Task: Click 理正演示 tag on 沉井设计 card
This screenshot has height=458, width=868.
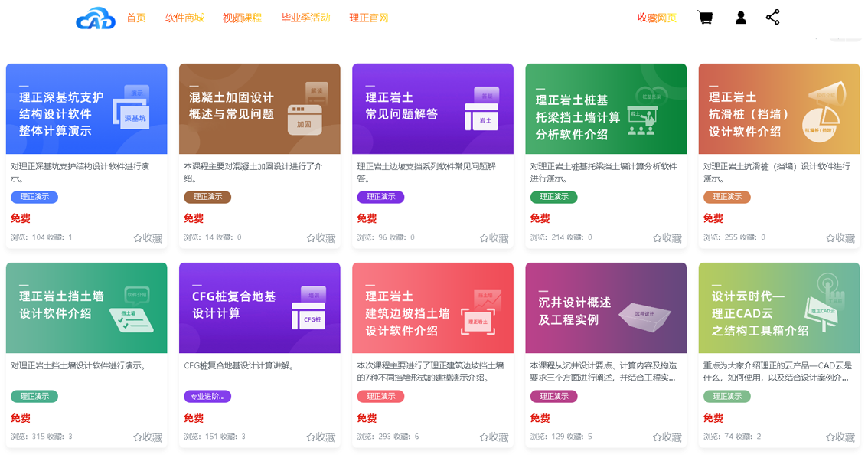Action: click(554, 397)
